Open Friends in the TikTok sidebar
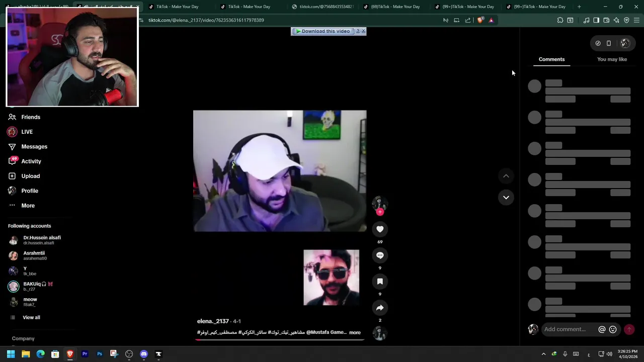 [24, 117]
